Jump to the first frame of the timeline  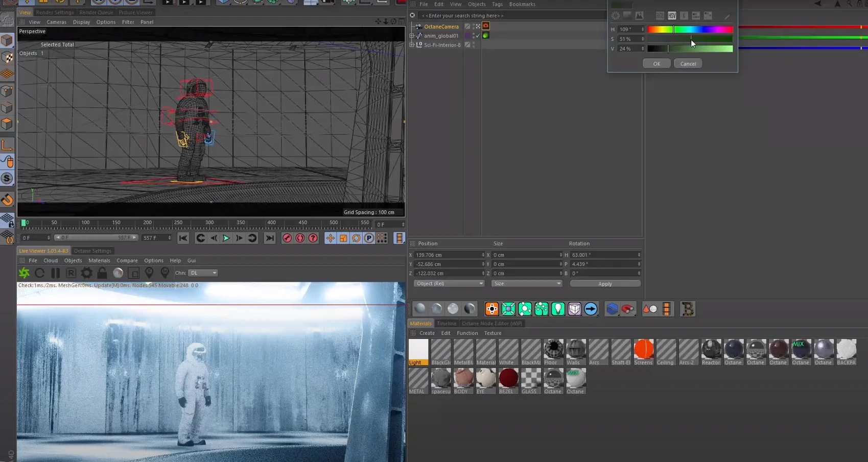click(183, 238)
